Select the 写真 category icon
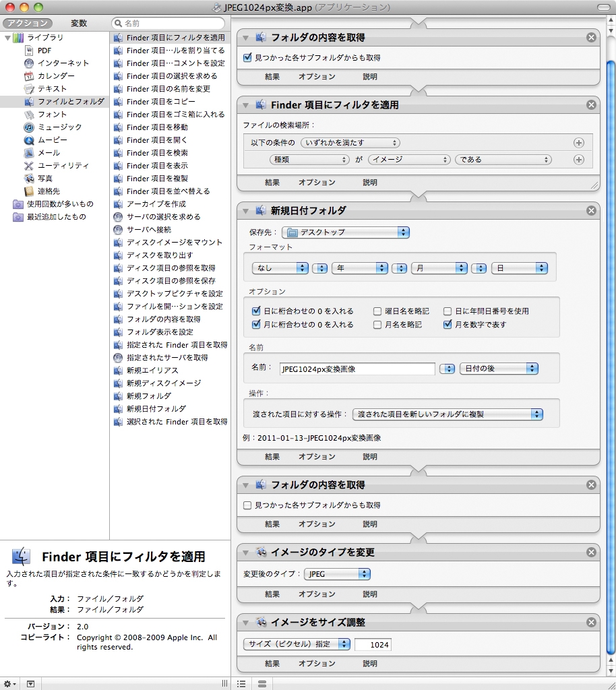Screen dimensions: 616x690 coord(29,178)
